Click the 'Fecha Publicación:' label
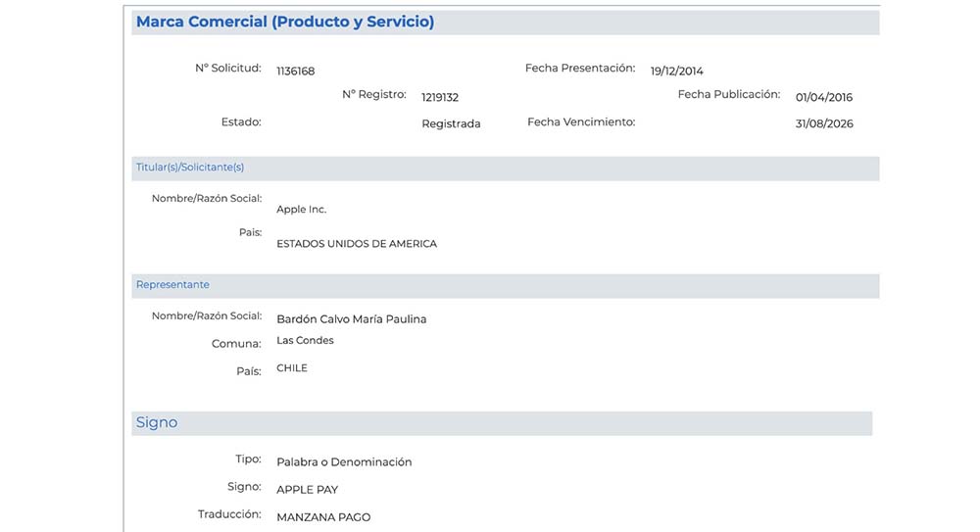 pyautogui.click(x=729, y=94)
